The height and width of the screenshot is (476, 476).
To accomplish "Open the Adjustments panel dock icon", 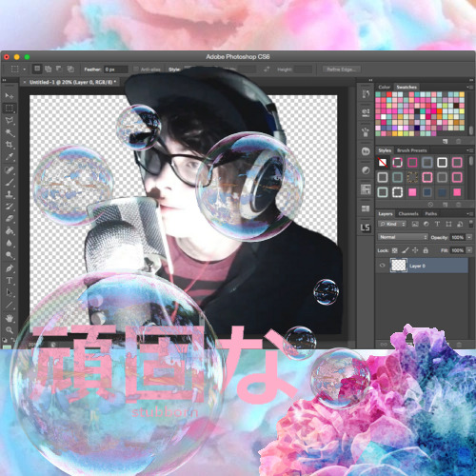I will coord(366,170).
